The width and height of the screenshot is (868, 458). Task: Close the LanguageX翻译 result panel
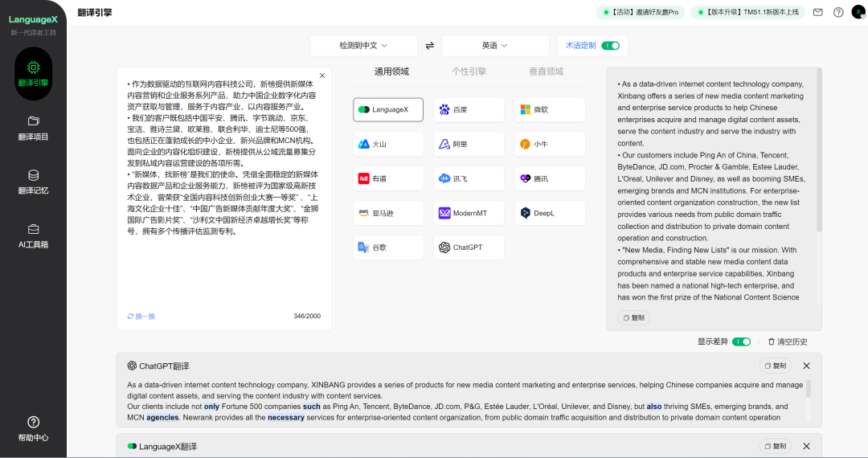[x=807, y=447]
